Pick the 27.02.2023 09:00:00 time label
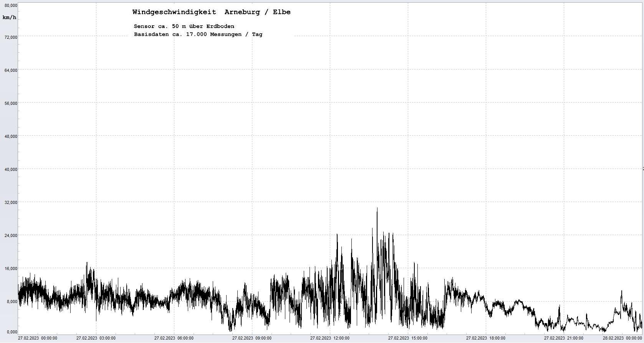Image resolution: width=644 pixels, height=343 pixels. [x=252, y=338]
